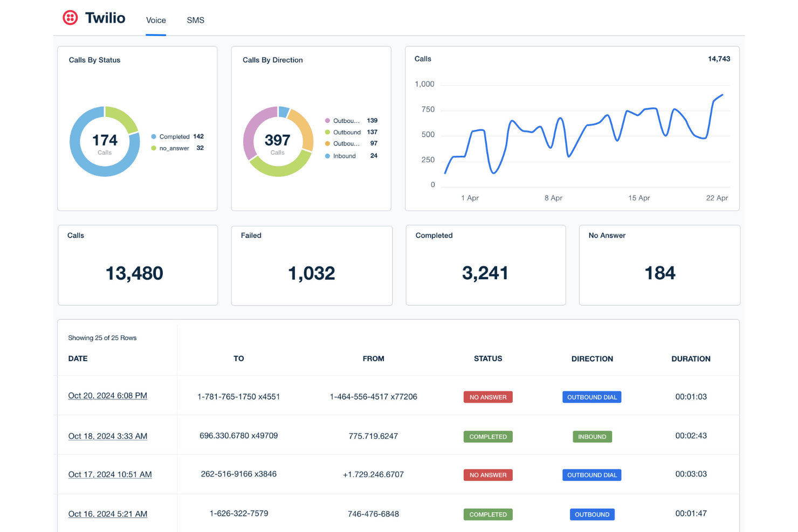Click the DURATION column header
Screen dimensions: 798x532
point(691,358)
